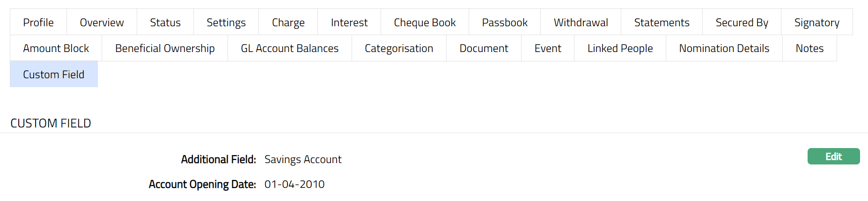Click the green Edit button
This screenshot has height=201, width=868.
point(833,156)
